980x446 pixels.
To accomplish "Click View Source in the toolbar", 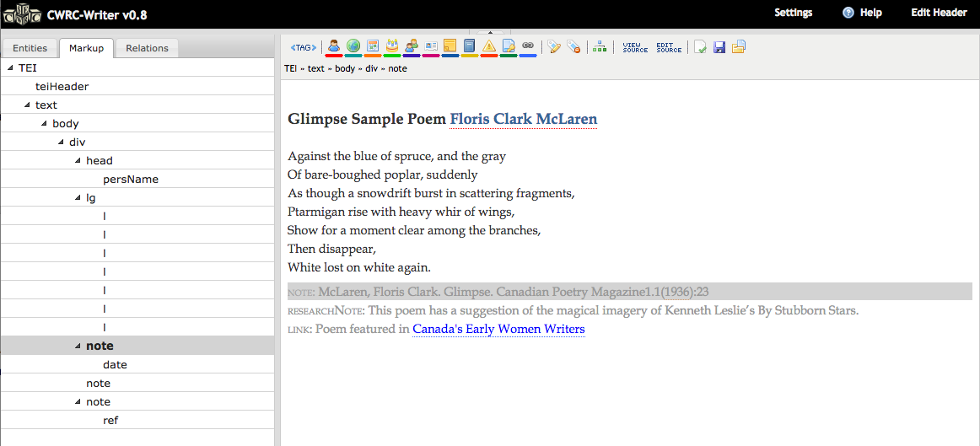I will click(635, 47).
